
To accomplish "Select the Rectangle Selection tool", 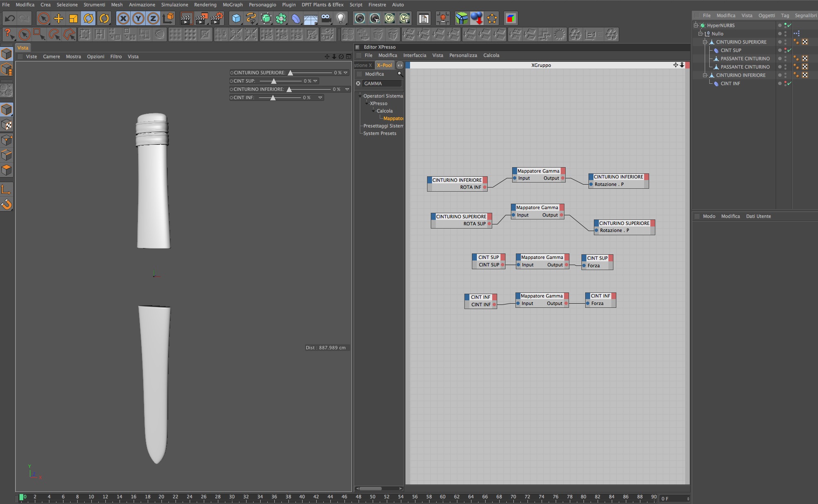I will 39,34.
